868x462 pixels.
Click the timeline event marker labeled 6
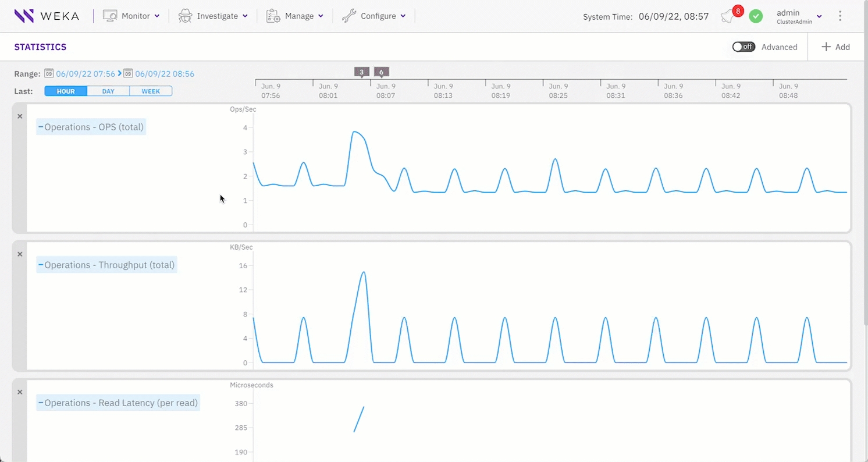pyautogui.click(x=382, y=72)
